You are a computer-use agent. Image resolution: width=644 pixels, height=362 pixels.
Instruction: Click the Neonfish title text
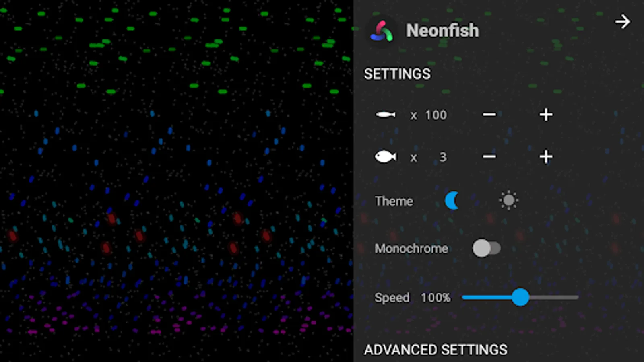pos(442,31)
